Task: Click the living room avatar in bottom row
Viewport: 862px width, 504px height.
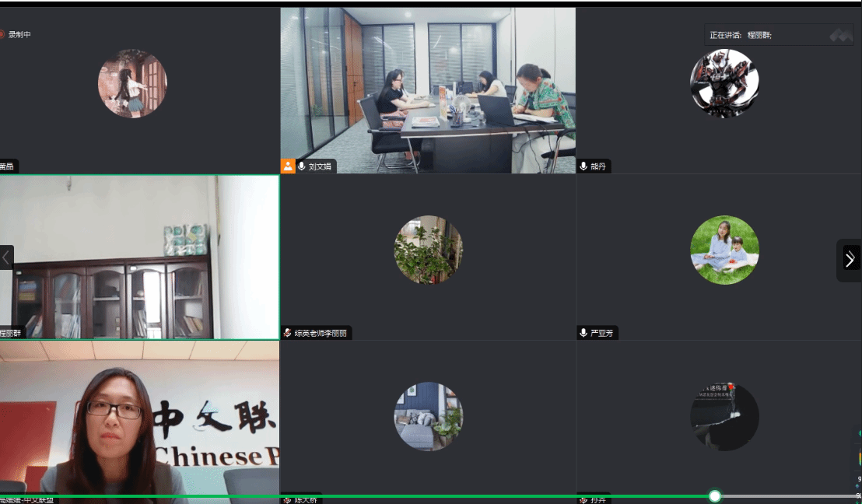Action: click(428, 416)
